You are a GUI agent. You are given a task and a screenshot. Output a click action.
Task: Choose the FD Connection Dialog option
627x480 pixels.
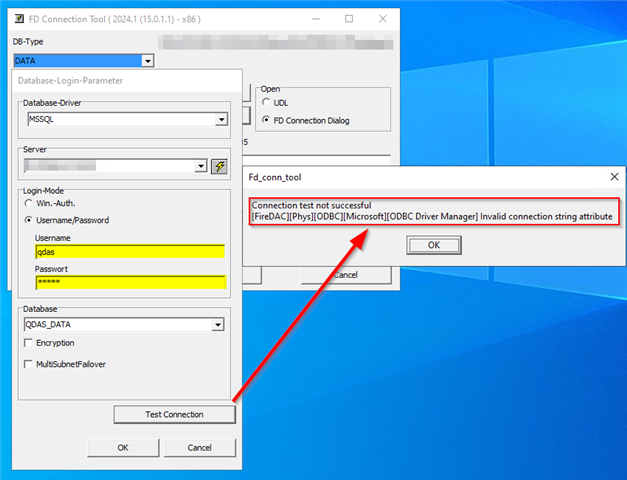pos(266,120)
